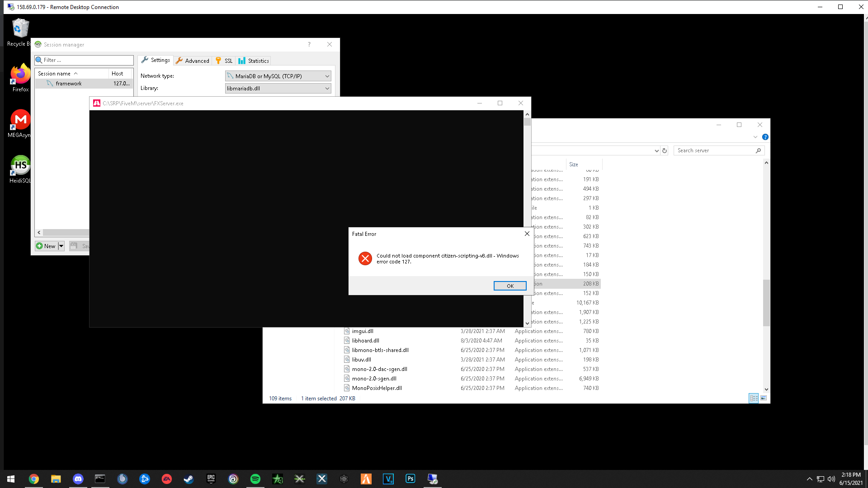The image size is (868, 488).
Task: Launch Spotify from the taskbar
Action: (255, 479)
